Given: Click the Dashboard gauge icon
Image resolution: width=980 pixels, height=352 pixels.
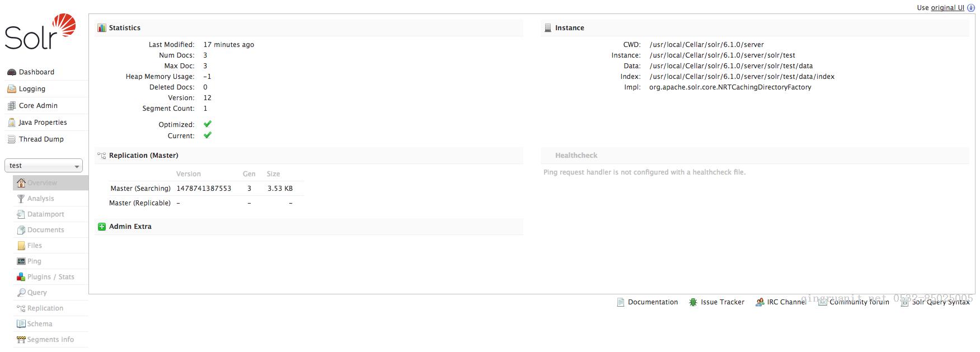Looking at the screenshot, I should point(11,72).
